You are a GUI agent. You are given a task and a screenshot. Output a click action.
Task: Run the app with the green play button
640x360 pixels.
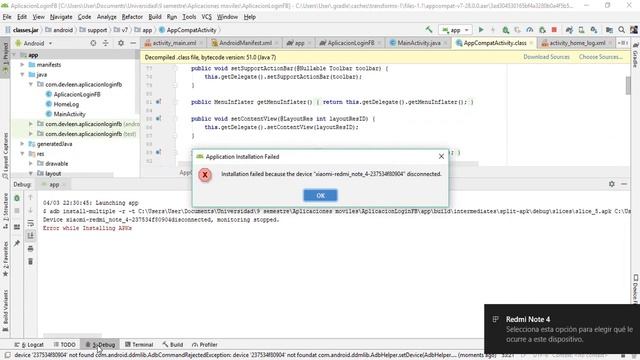tap(481, 30)
